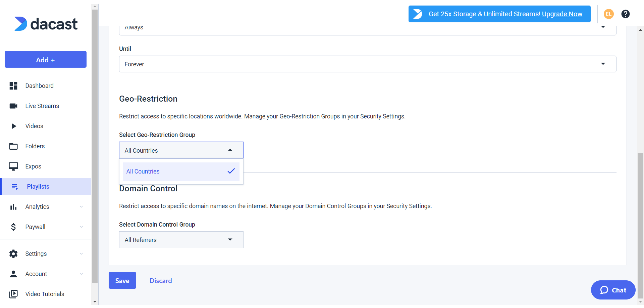
Task: Open the Until Forever dropdown
Action: coord(368,64)
